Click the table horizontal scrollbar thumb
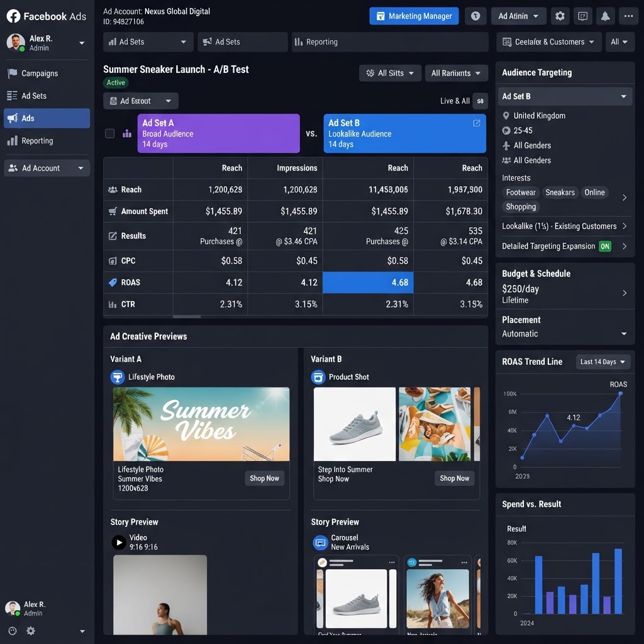This screenshot has height=644, width=644. coord(187,317)
